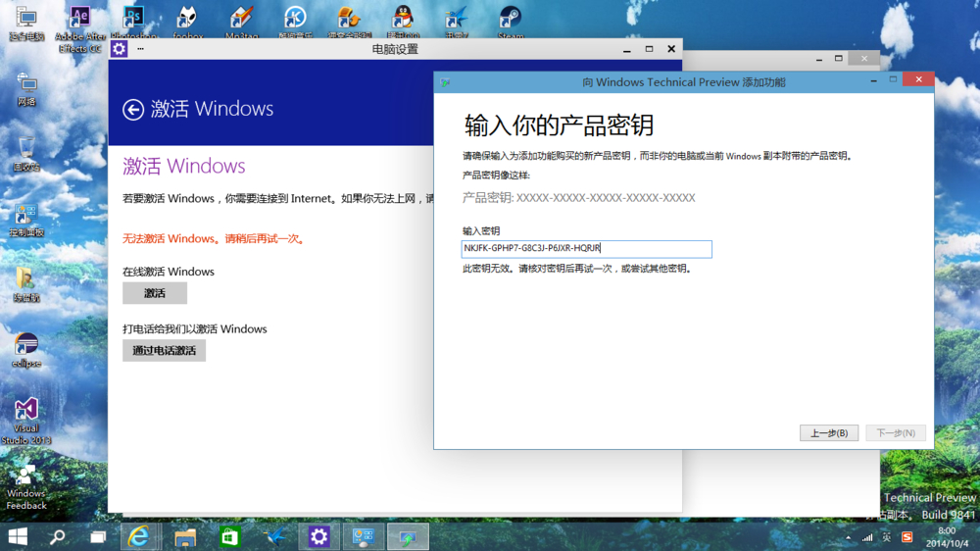980x551 pixels.
Task: Open the network signal tray icon
Action: click(867, 537)
